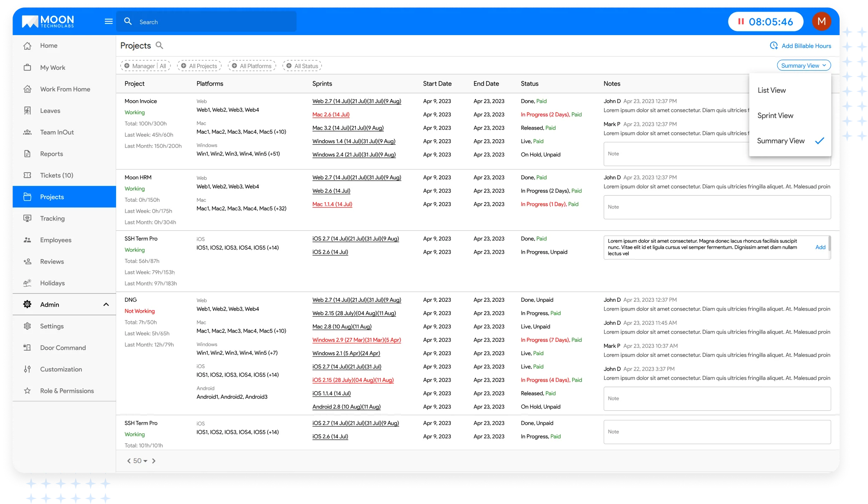Collapse the Admin section chevron
The width and height of the screenshot is (868, 504).
[x=106, y=305]
